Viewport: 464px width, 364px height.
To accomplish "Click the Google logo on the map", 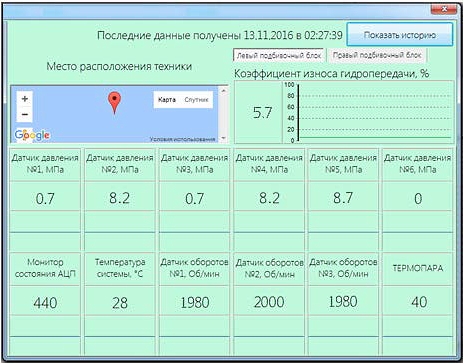I will (x=32, y=135).
